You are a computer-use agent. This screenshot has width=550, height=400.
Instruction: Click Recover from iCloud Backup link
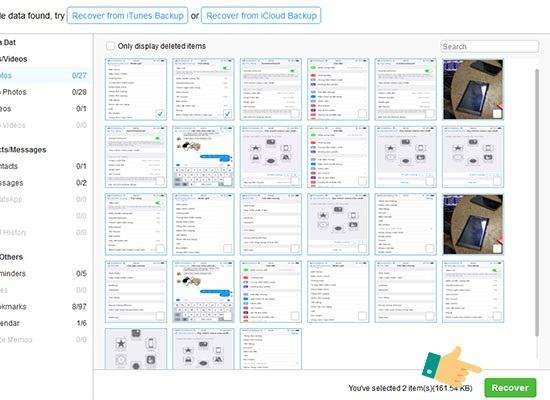[261, 16]
